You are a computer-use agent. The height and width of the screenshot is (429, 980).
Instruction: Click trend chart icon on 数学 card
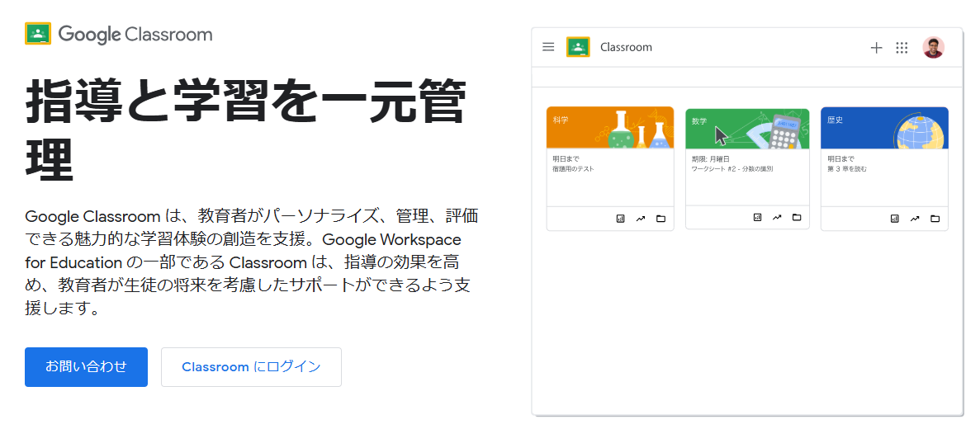[777, 217]
